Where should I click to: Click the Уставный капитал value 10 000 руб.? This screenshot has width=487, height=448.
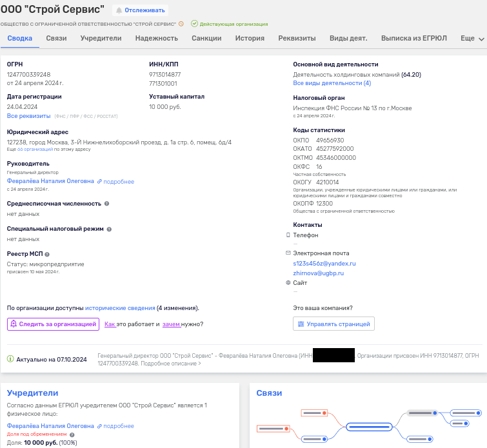[165, 107]
